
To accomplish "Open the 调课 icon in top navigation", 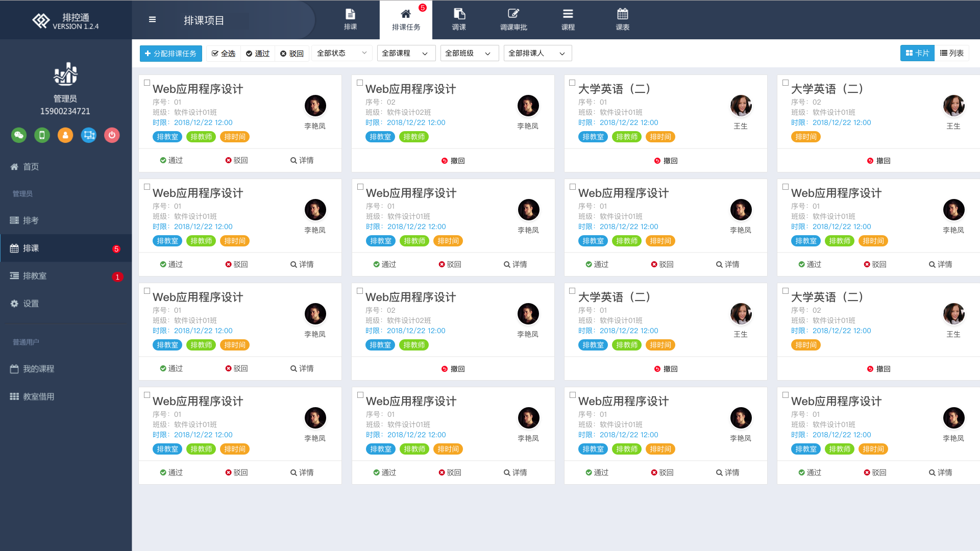I will 459,19.
